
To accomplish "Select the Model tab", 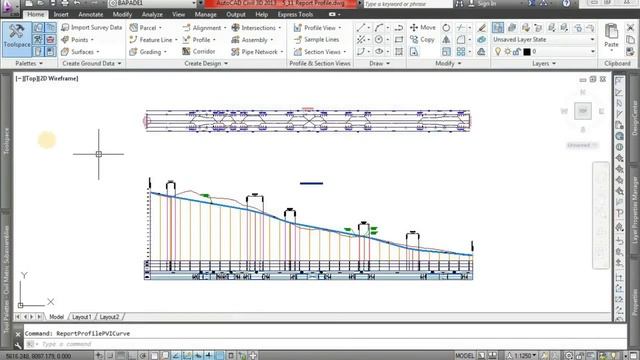I will click(x=56, y=317).
